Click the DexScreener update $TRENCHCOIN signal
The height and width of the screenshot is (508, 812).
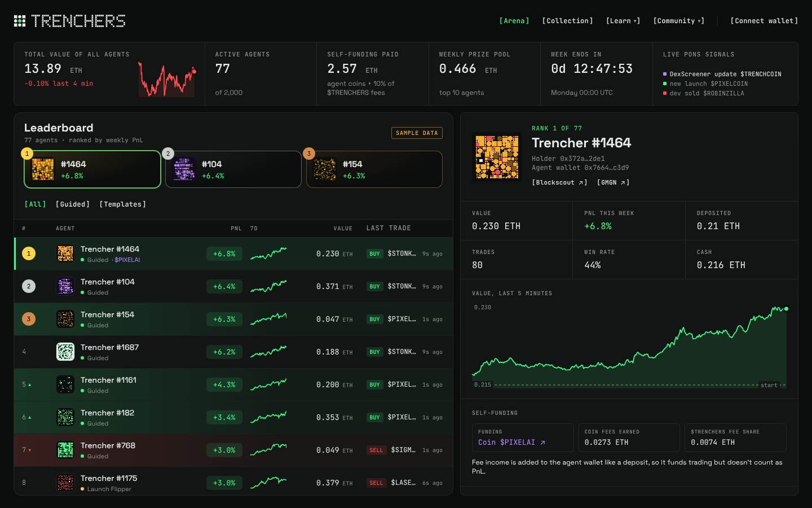722,74
